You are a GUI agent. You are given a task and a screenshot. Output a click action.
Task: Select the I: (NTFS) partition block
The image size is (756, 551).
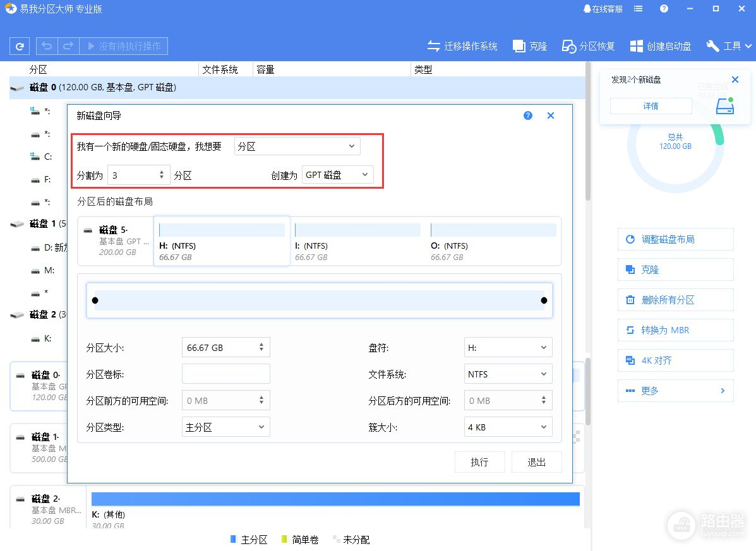[x=357, y=241]
